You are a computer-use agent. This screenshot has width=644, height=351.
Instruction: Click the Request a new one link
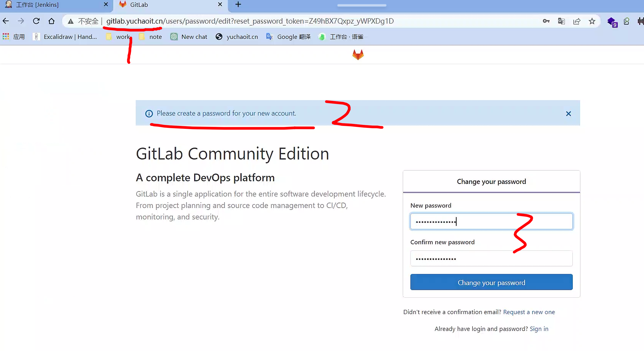[x=529, y=312]
